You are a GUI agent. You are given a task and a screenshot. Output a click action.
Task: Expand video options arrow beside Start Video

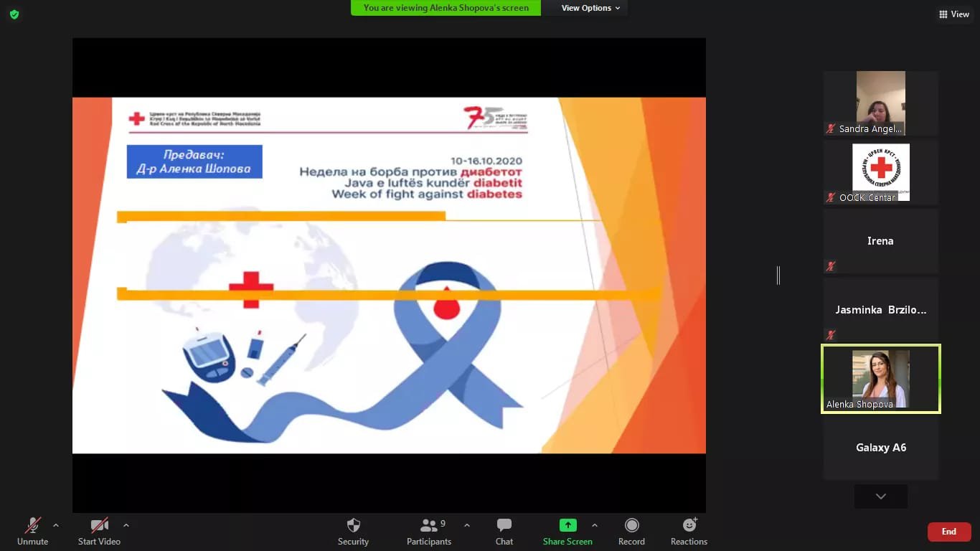[126, 525]
